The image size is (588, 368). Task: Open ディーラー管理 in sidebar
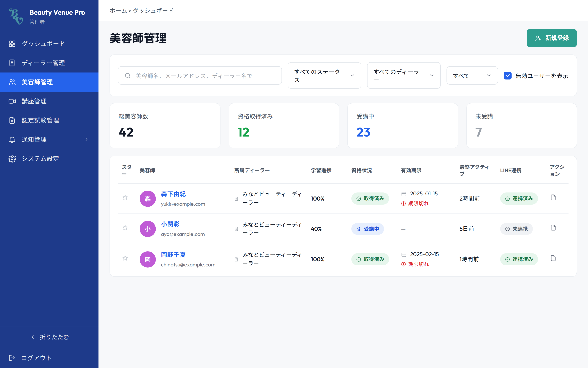coord(49,63)
